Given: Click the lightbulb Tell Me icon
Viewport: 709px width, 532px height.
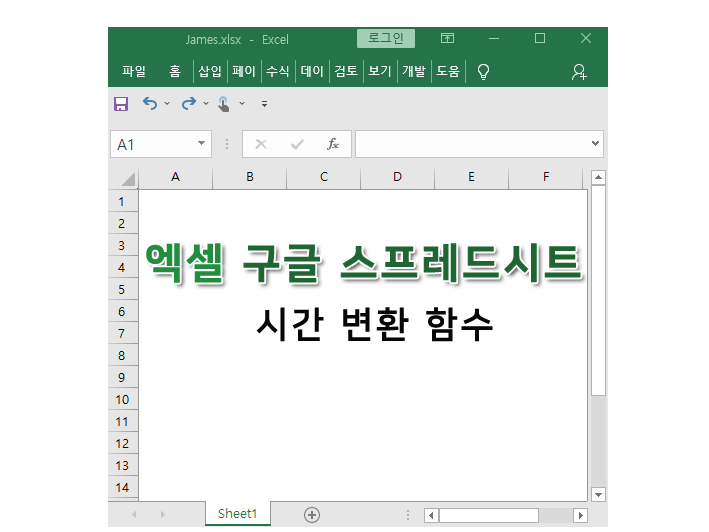Looking at the screenshot, I should tap(483, 71).
